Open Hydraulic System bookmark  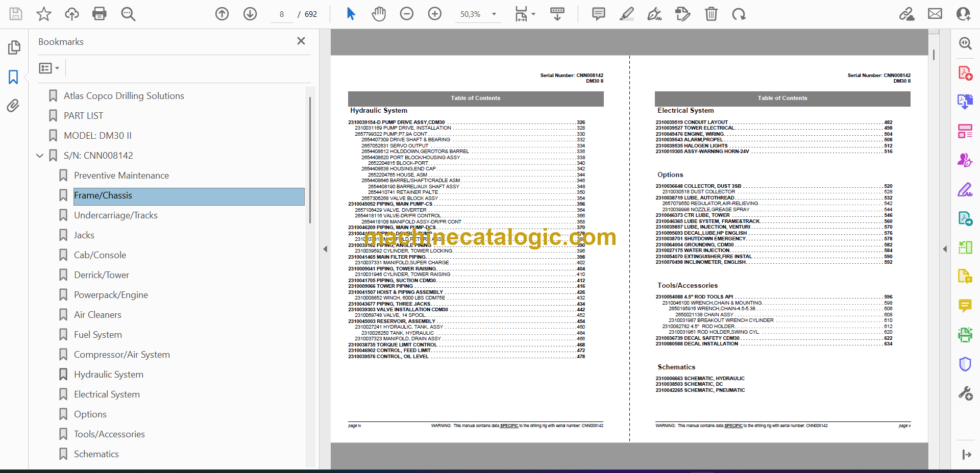[108, 375]
